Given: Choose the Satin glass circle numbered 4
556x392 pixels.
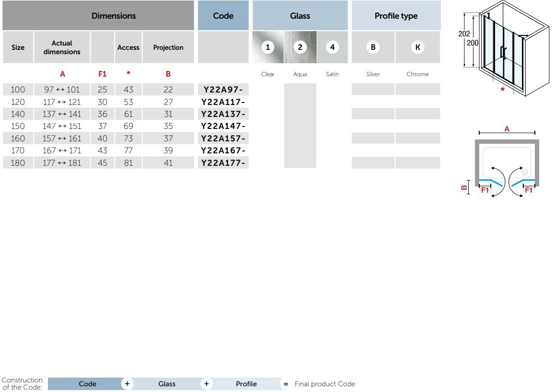Looking at the screenshot, I should [332, 47].
